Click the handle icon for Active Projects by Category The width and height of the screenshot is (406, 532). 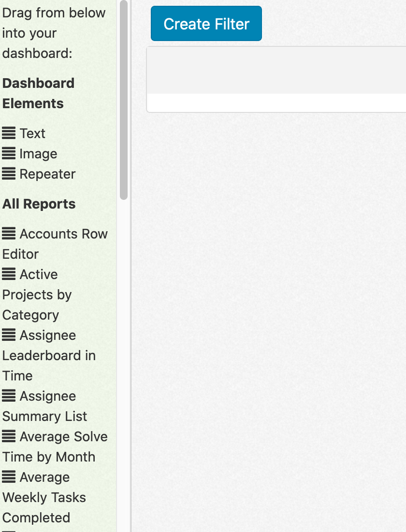[9, 275]
